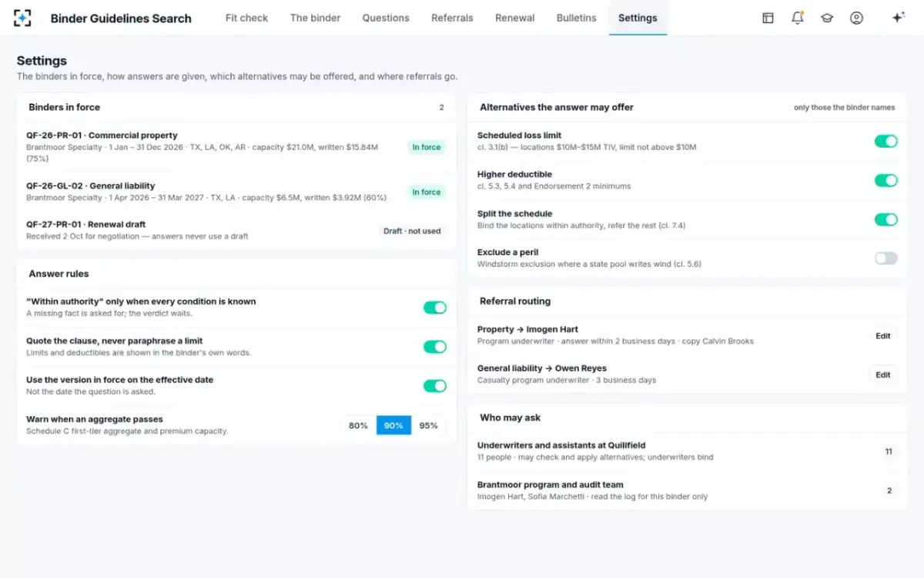This screenshot has height=578, width=924.
Task: Switch to The binder tab
Action: click(x=315, y=18)
